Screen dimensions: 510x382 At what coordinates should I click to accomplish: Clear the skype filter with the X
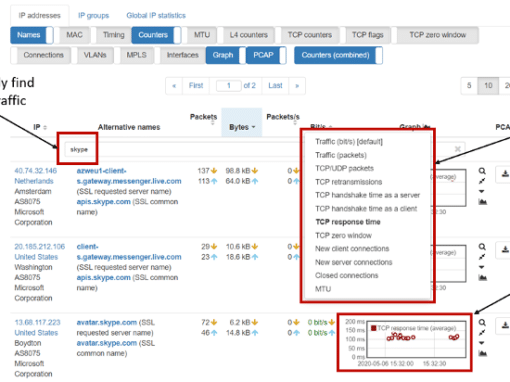click(458, 149)
